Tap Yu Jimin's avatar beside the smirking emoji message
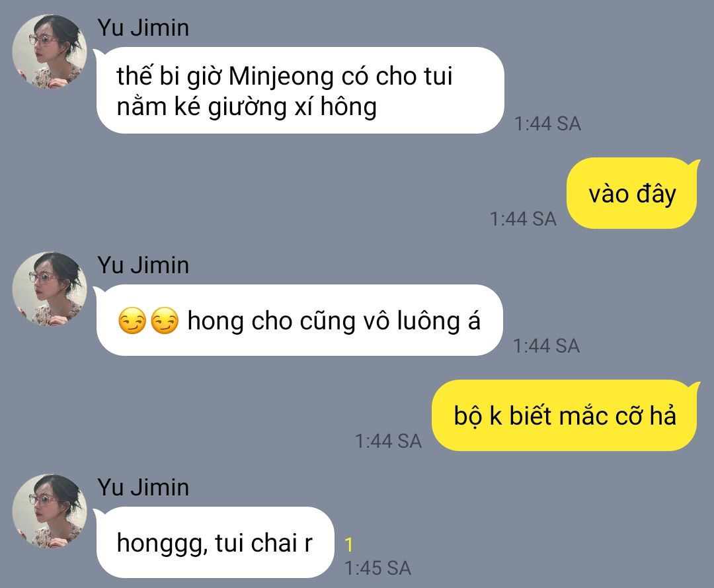The image size is (714, 588). click(49, 289)
